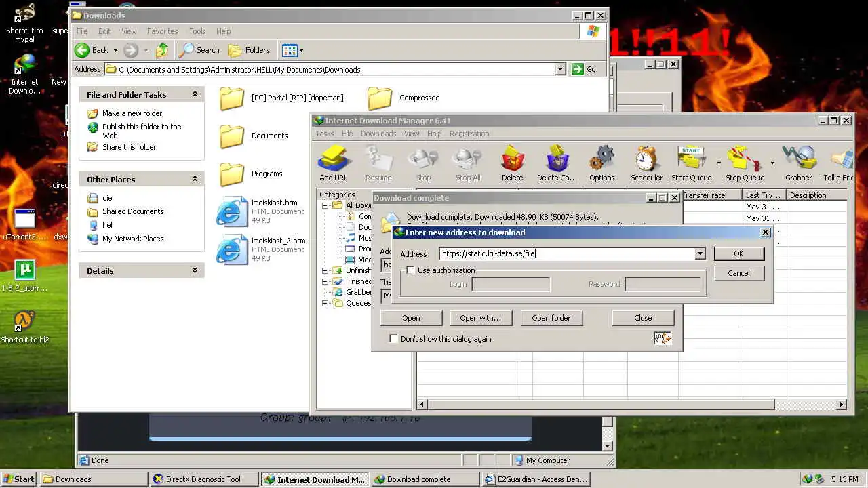Click the Windows Start button
This screenshot has width=868, height=488.
point(19,479)
